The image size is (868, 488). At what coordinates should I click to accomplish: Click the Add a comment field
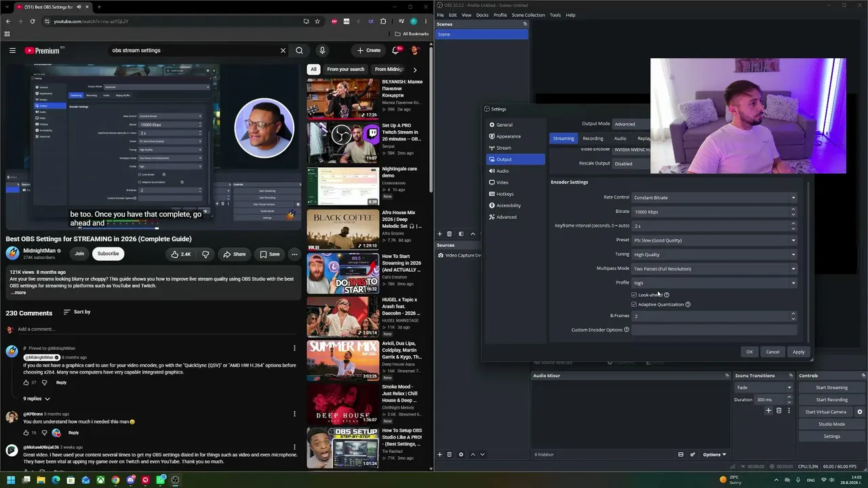click(156, 329)
